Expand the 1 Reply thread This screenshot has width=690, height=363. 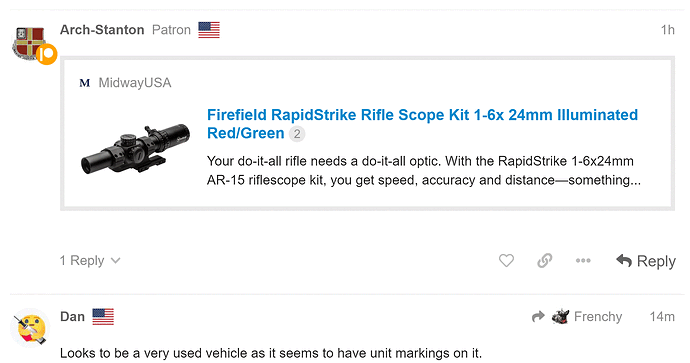pyautogui.click(x=90, y=260)
